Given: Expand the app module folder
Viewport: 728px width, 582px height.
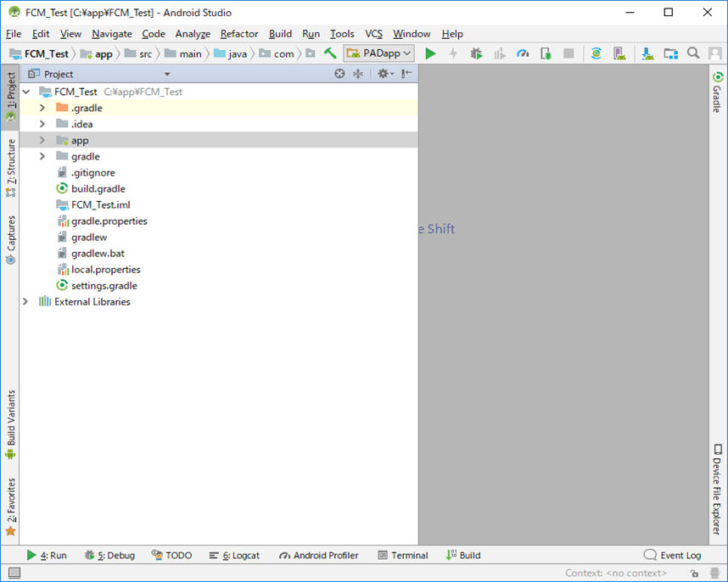Looking at the screenshot, I should point(42,140).
